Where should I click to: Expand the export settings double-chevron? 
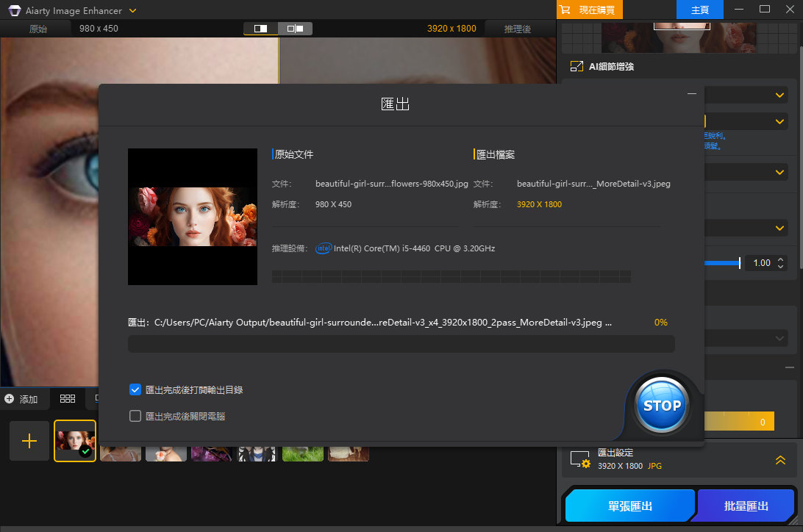pyautogui.click(x=780, y=460)
